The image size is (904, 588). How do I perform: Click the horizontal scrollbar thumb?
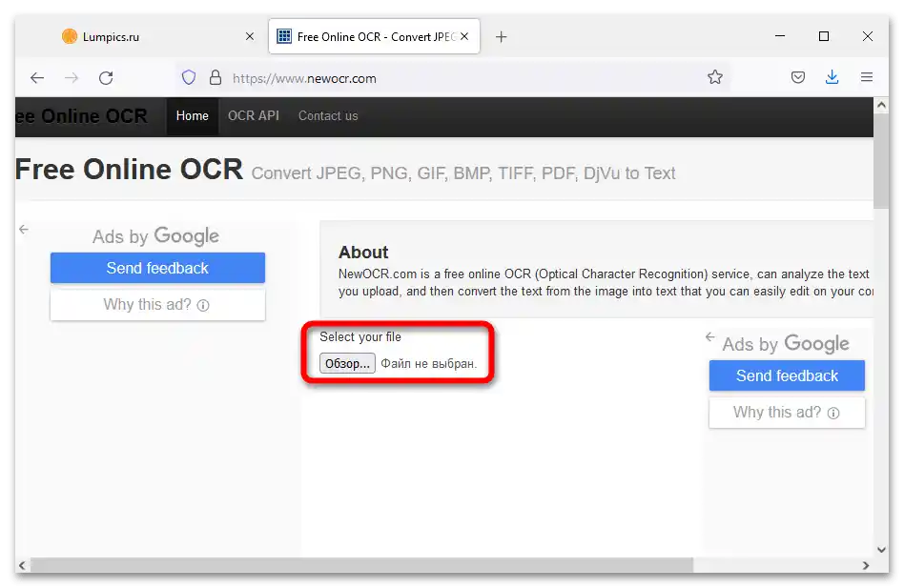[x=361, y=565]
